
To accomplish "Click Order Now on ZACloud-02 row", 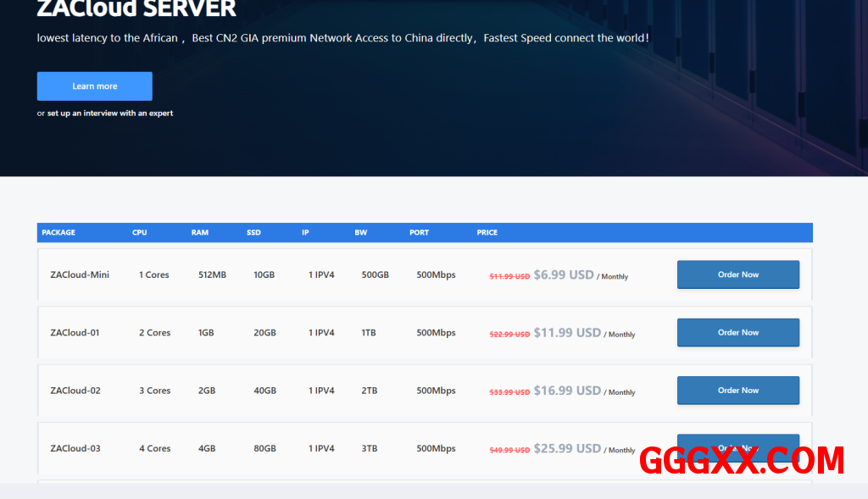I will point(737,391).
